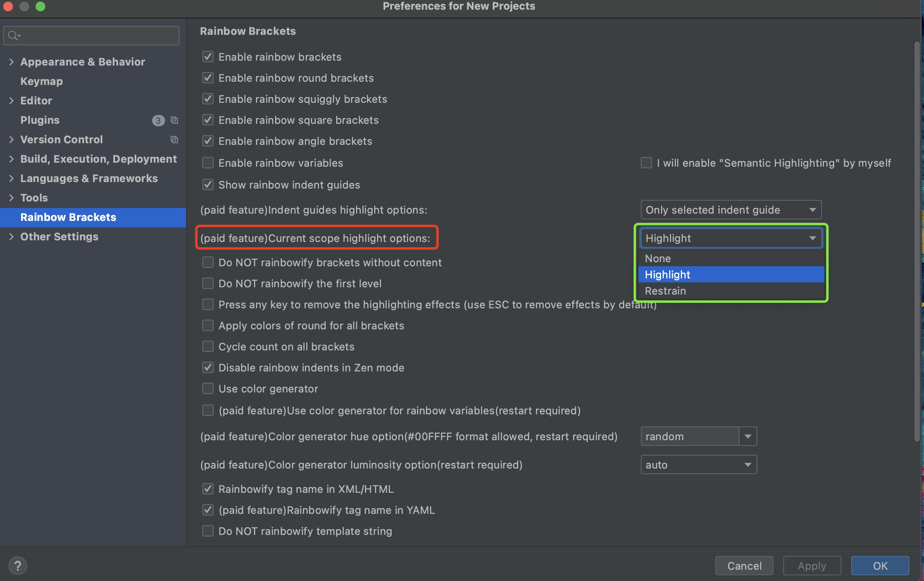The width and height of the screenshot is (924, 581).
Task: Check I will enable Semantic Highlighting by myself
Action: [x=646, y=163]
